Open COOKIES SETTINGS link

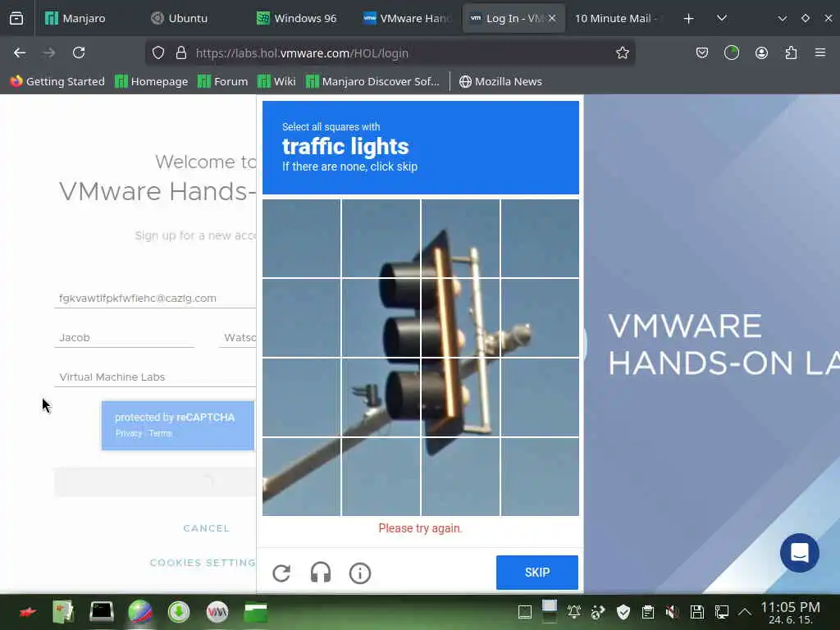click(x=203, y=563)
